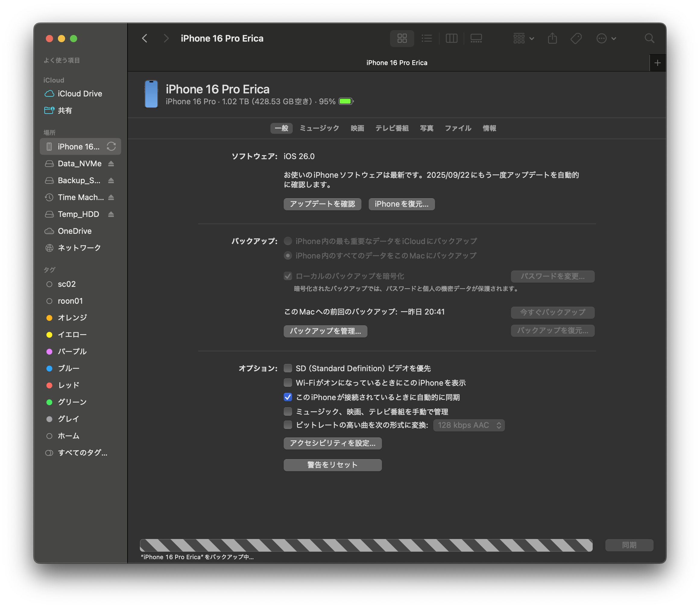Viewport: 700px width, 608px height.
Task: Uncheck automatic sync when iPhone connected
Action: (x=288, y=397)
